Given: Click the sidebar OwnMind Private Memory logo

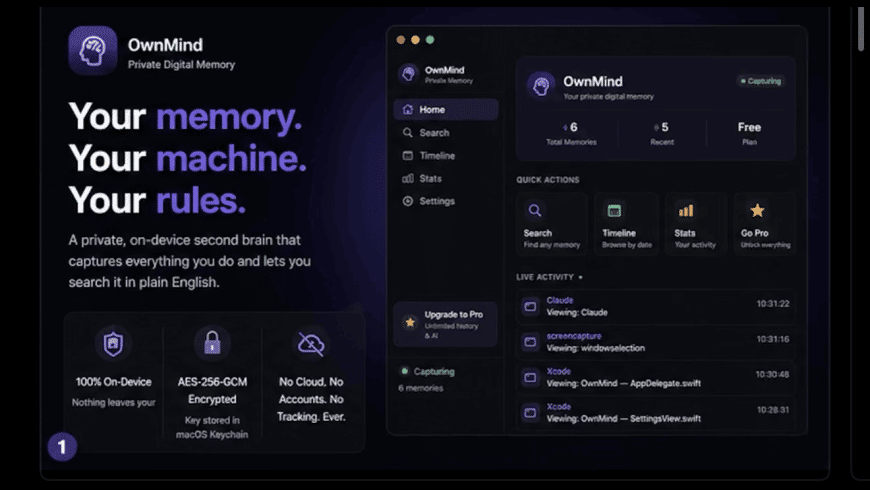Looking at the screenshot, I should (408, 74).
